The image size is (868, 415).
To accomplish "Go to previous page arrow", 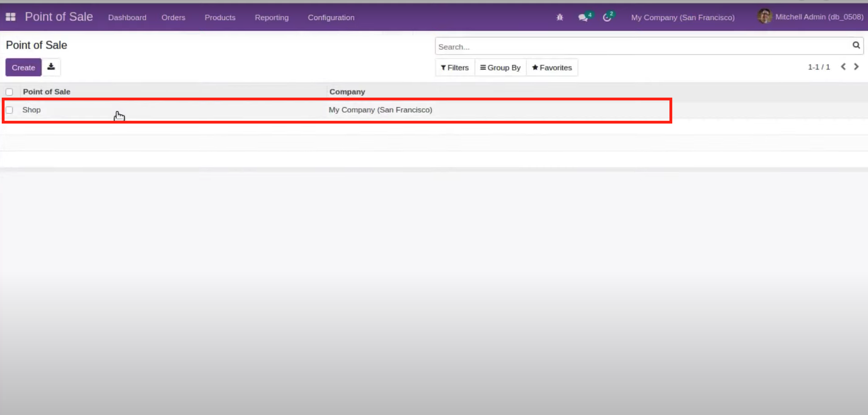I will pyautogui.click(x=843, y=67).
